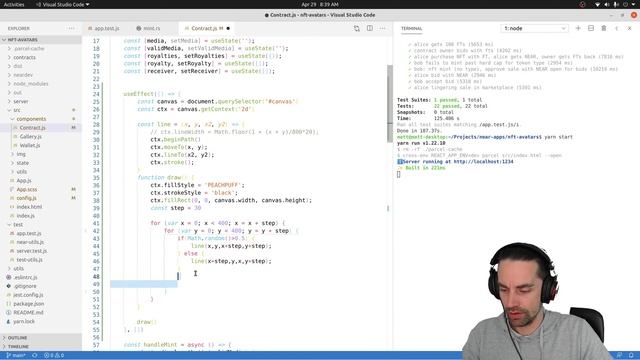Open notifications bell in status bar
Viewport: 640px width, 360px height.
pyautogui.click(x=631, y=356)
